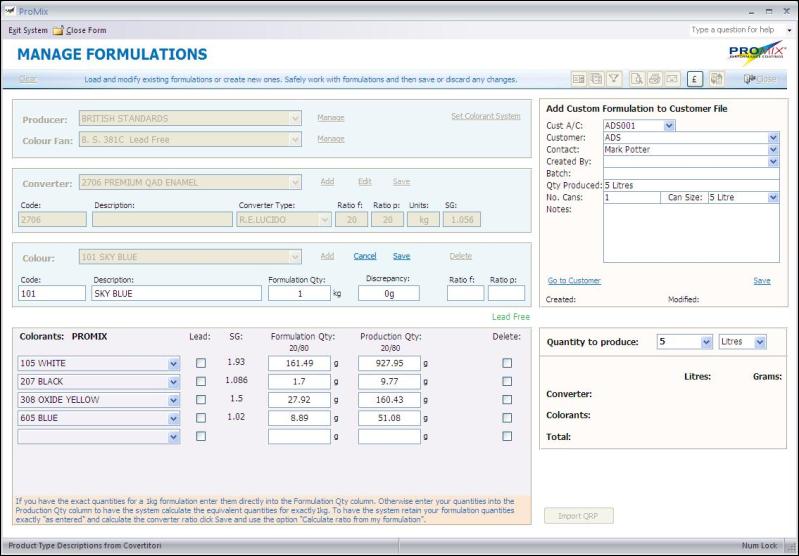Image resolution: width=799 pixels, height=556 pixels.
Task: Click the colour Description field with SKY BLUE
Action: pyautogui.click(x=175, y=294)
